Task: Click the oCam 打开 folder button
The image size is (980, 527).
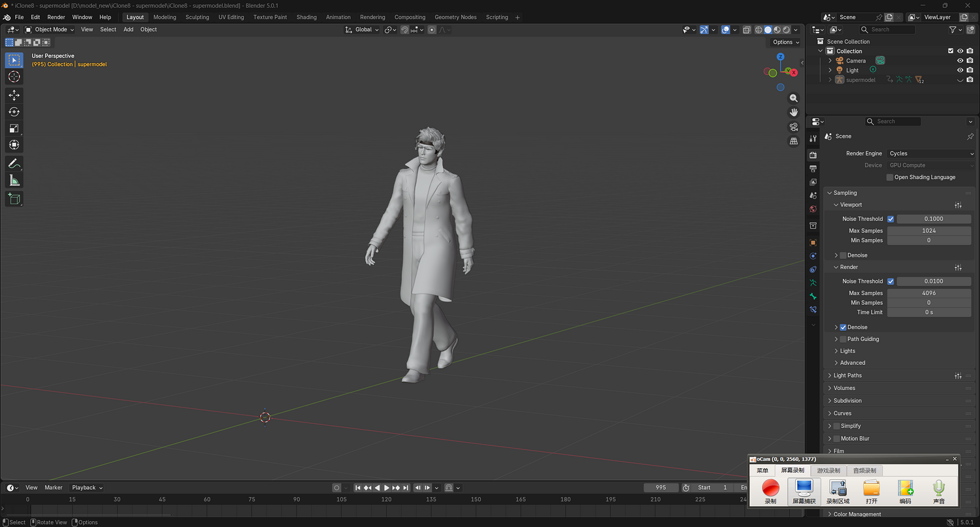Action: pos(872,492)
